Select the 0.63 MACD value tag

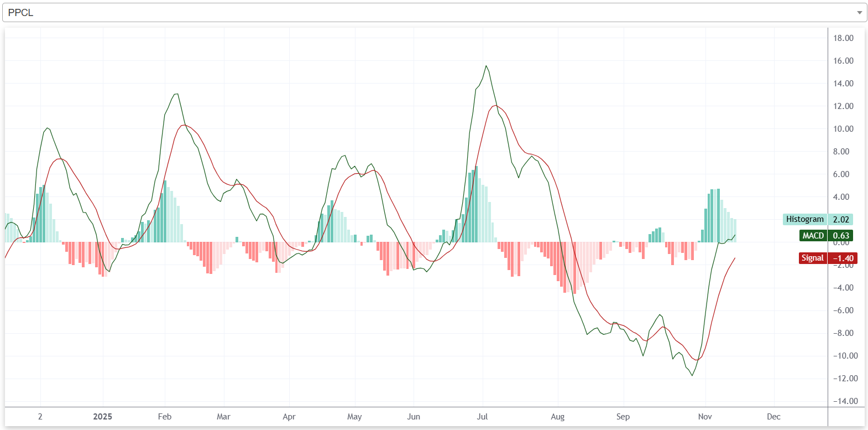tap(841, 236)
